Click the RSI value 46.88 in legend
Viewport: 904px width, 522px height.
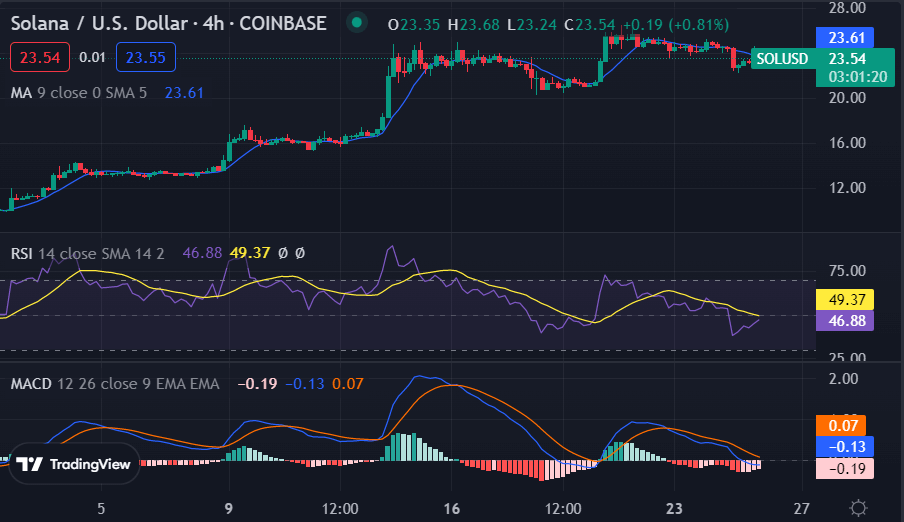(202, 253)
